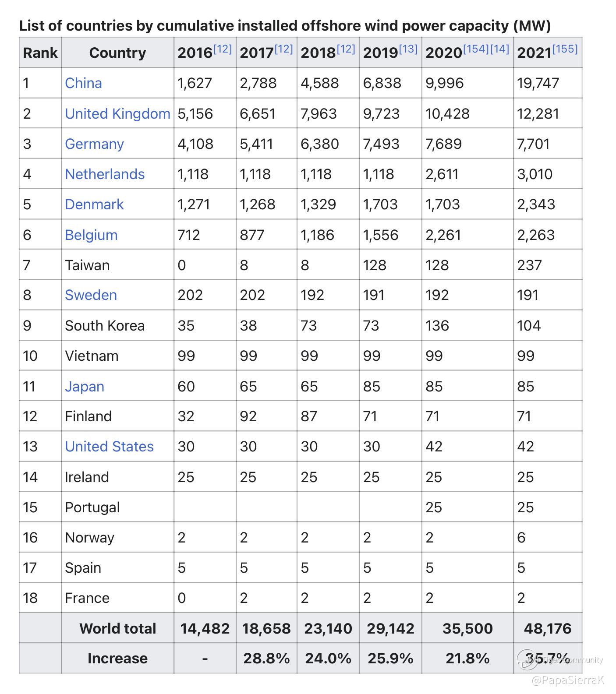
Task: Select Netherlands' 2020 value 2,611
Action: click(442, 174)
